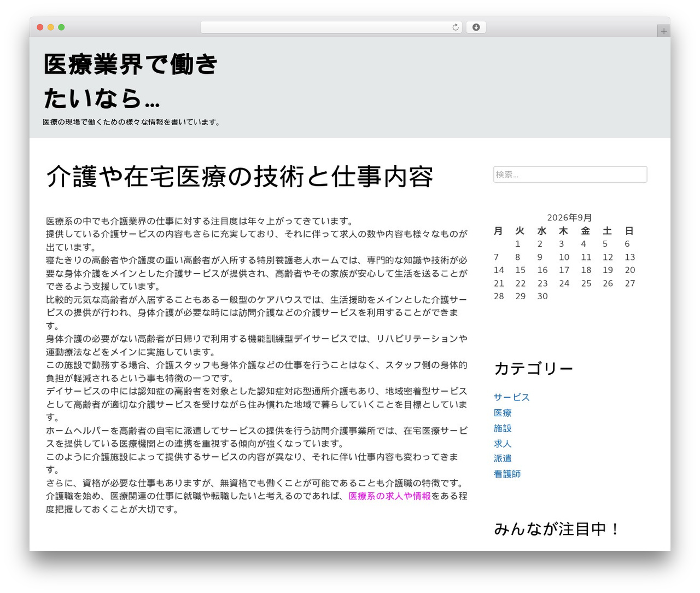This screenshot has width=700, height=593.
Task: Maximize the browser window with green button
Action: click(61, 27)
